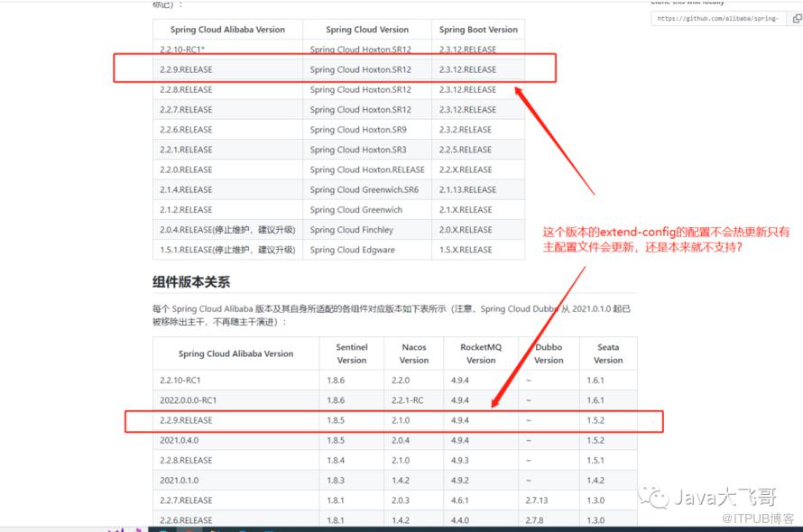Select the Spring Cloud Finchley cell

(351, 230)
